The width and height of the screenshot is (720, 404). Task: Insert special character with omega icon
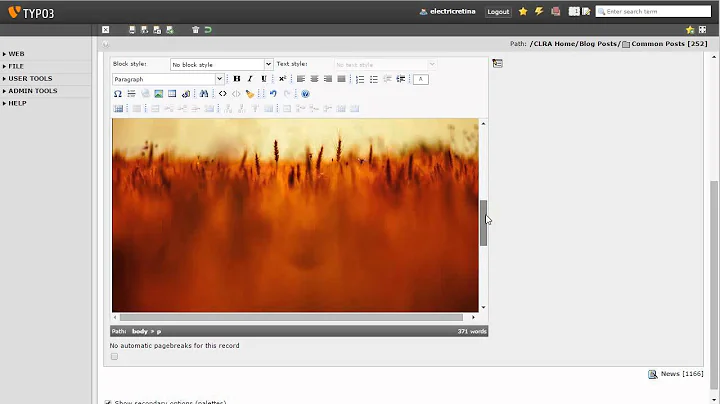pos(118,94)
